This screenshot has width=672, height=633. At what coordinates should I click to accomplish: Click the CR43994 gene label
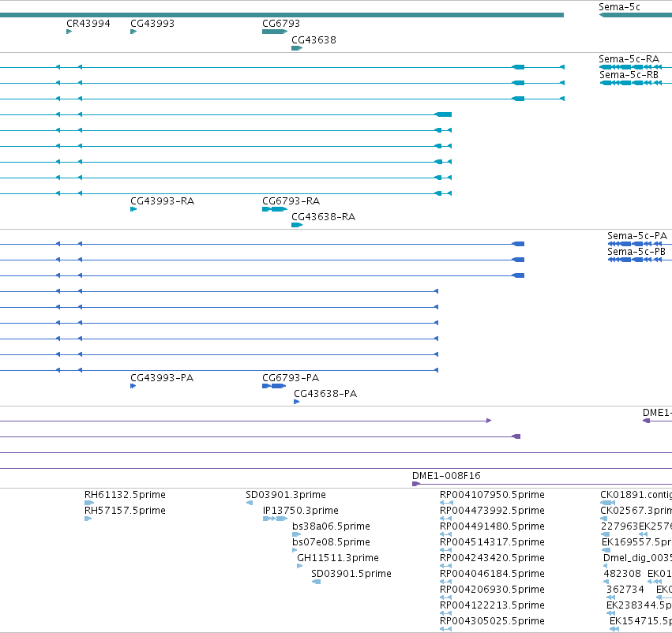tap(88, 24)
